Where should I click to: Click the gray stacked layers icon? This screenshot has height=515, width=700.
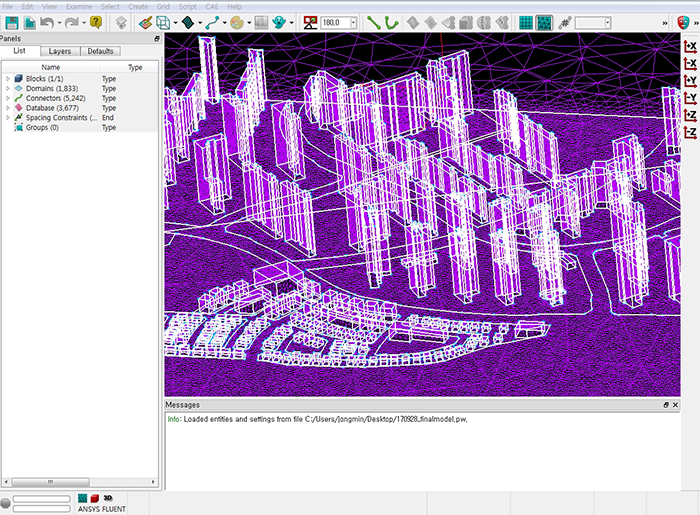pos(121,22)
